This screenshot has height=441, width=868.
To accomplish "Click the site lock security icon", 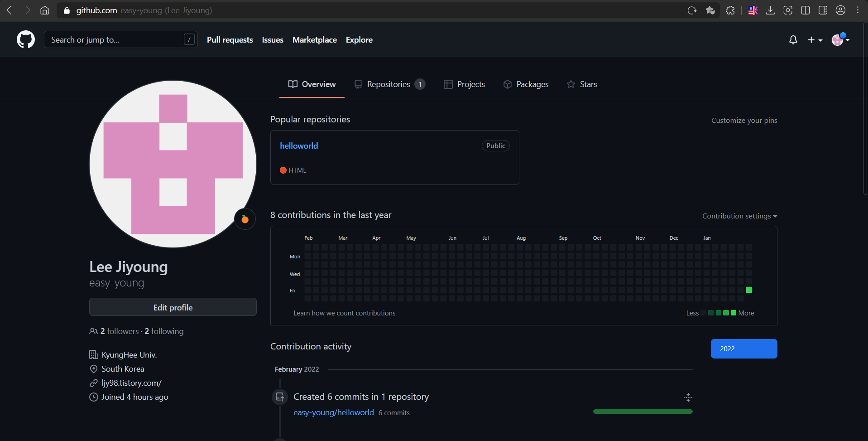I will pos(67,10).
